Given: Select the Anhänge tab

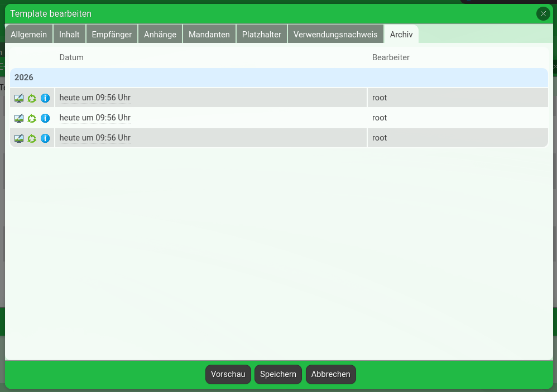Looking at the screenshot, I should pos(160,35).
